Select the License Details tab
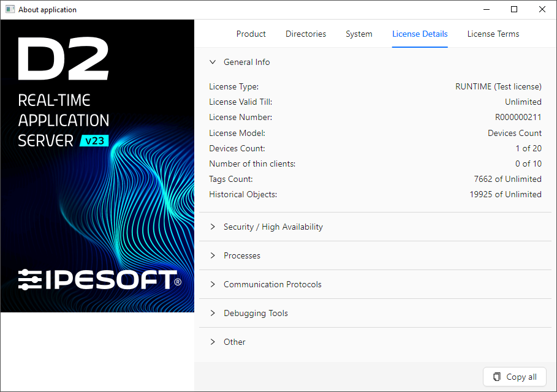Viewport: 557px width, 392px height. pyautogui.click(x=420, y=34)
